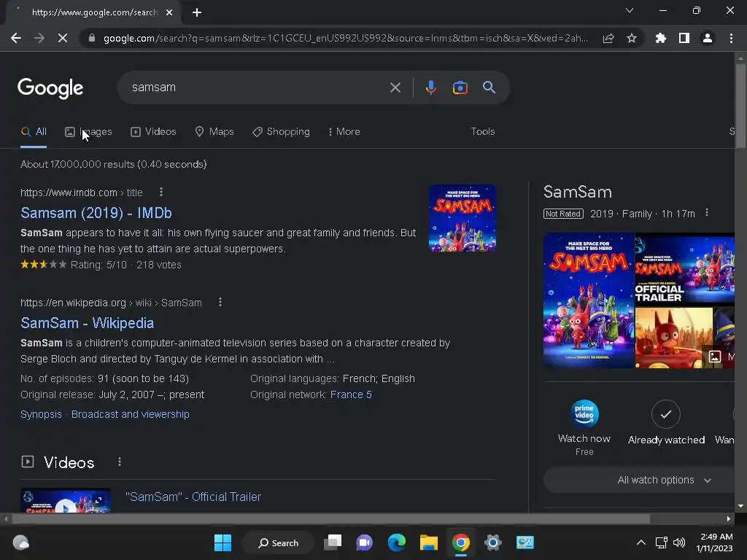Click horizontal scrollbar right arrow
This screenshot has width=747, height=560.
click(729, 518)
